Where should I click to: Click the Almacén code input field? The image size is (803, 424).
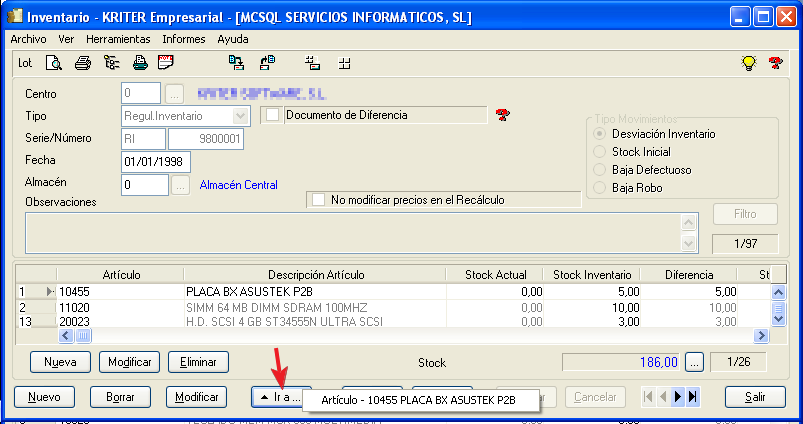tap(145, 185)
